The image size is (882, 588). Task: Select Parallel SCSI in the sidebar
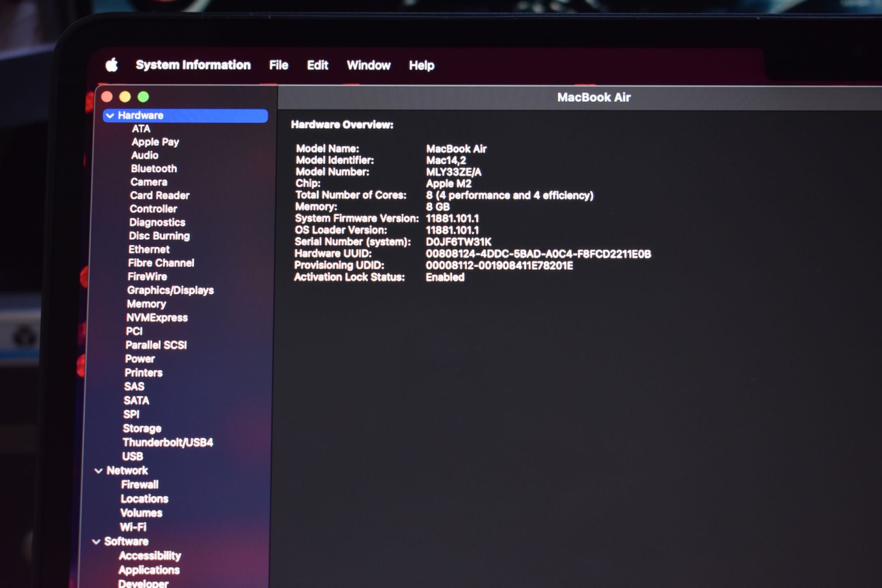point(156,345)
